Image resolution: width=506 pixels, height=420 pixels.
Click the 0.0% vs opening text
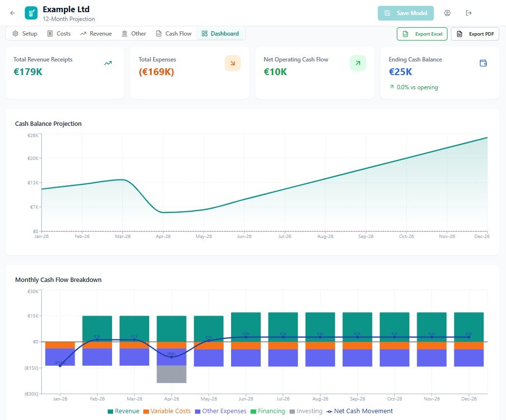tap(417, 87)
